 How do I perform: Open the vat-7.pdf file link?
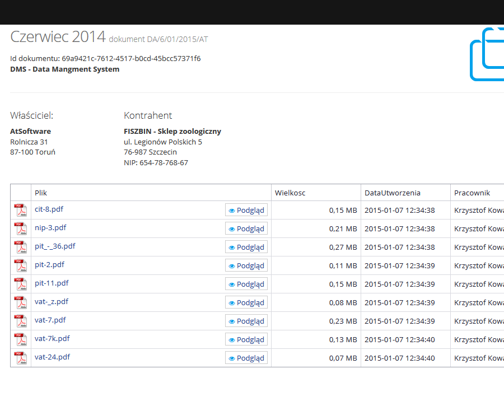coord(50,320)
